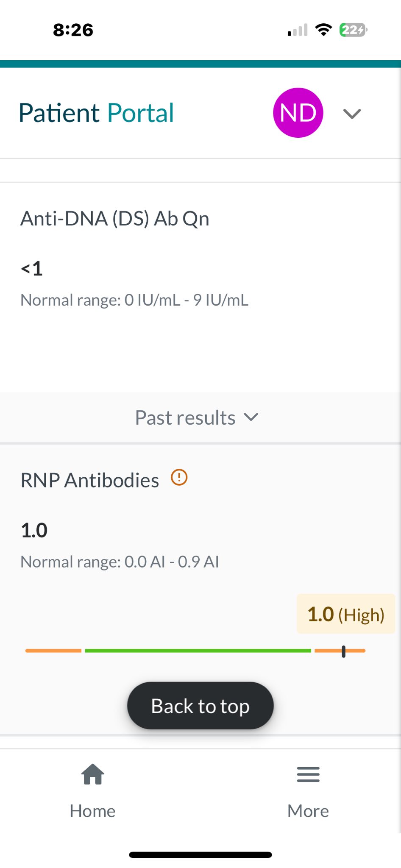Expand the account dropdown chevron
This screenshot has width=401, height=868.
click(352, 114)
